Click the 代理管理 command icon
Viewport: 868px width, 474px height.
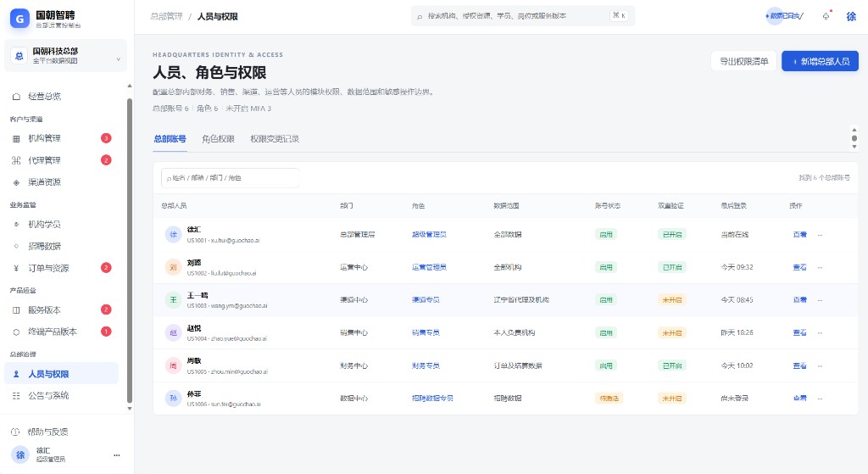pyautogui.click(x=17, y=160)
